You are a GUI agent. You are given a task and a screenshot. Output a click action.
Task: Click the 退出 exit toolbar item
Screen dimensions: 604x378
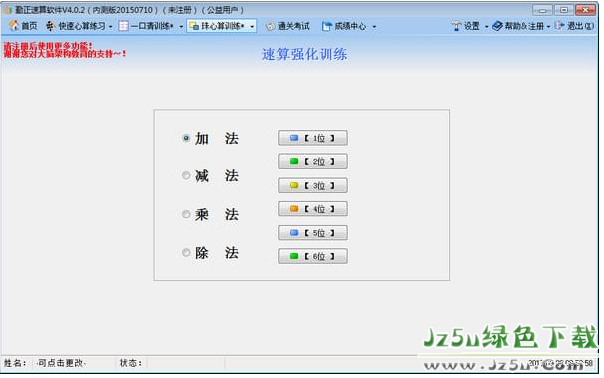[x=574, y=26]
